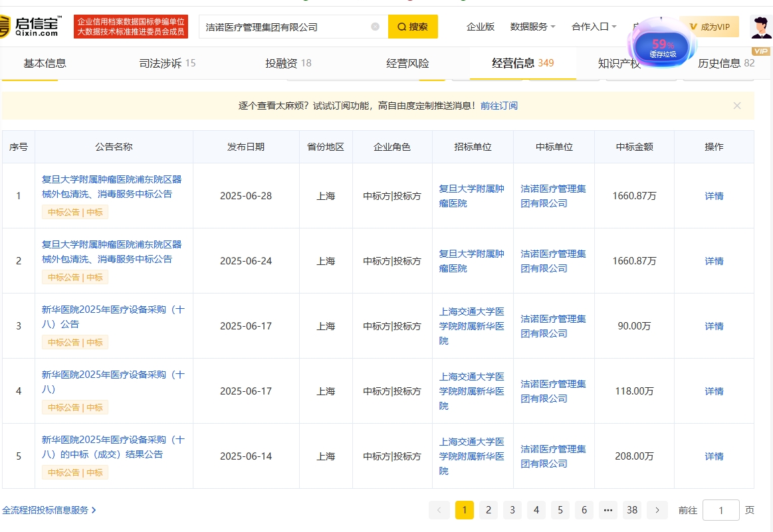Clear the search box text

(x=375, y=27)
